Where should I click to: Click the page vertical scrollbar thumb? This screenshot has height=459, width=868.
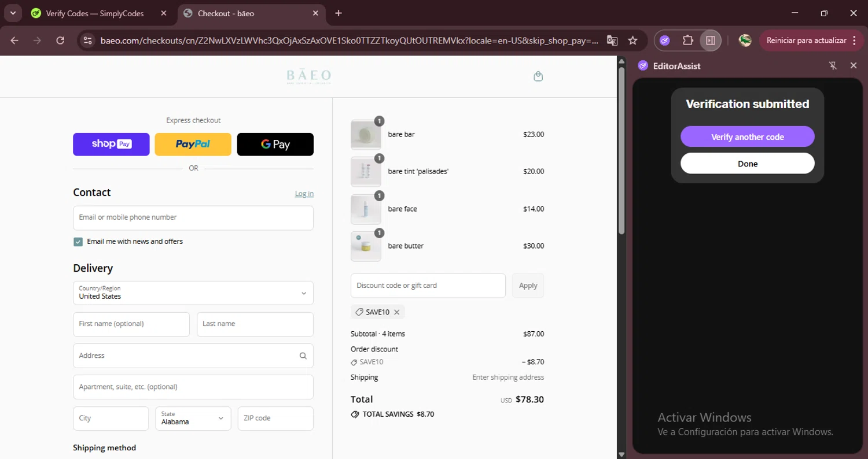click(x=621, y=150)
